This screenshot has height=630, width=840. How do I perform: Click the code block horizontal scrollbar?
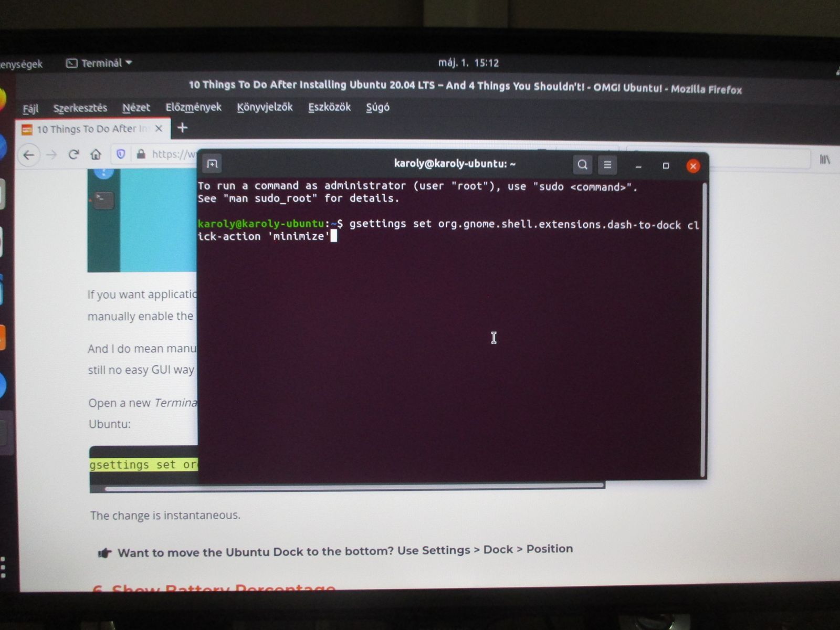pos(354,488)
